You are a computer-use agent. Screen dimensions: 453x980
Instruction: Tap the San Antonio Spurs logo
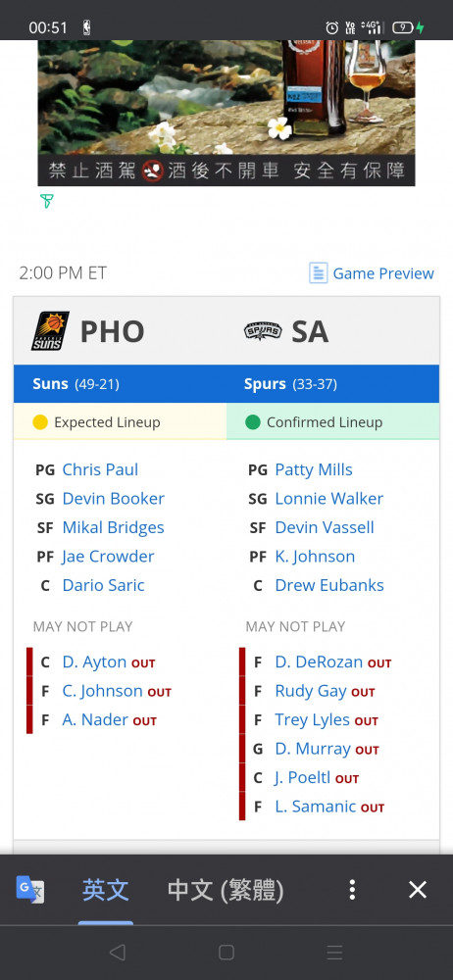(x=263, y=332)
